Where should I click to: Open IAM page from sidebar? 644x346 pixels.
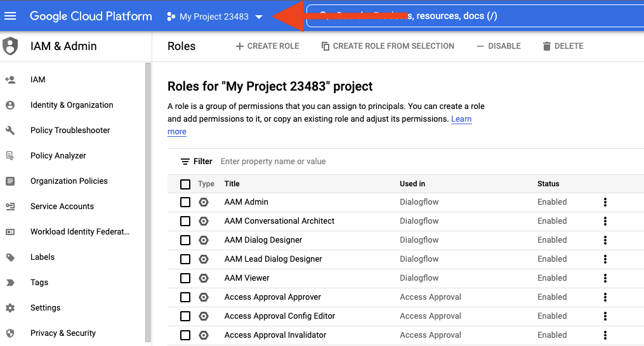click(x=38, y=80)
